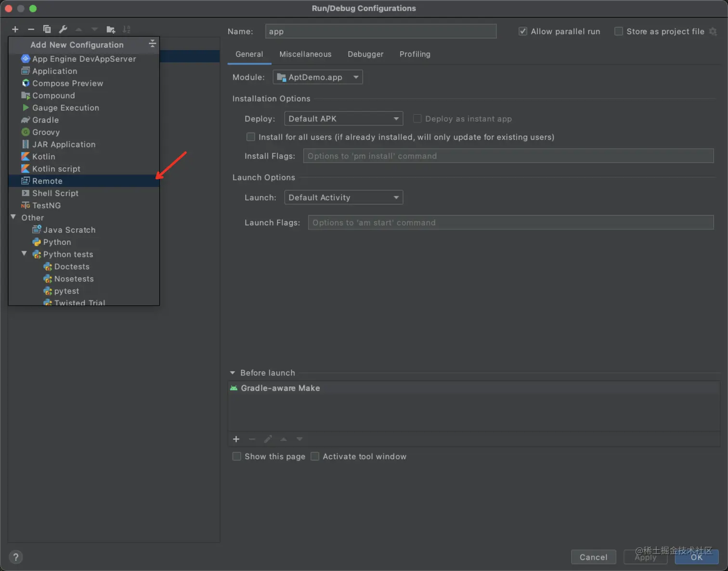Enable the Activate tool window checkbox

point(315,456)
